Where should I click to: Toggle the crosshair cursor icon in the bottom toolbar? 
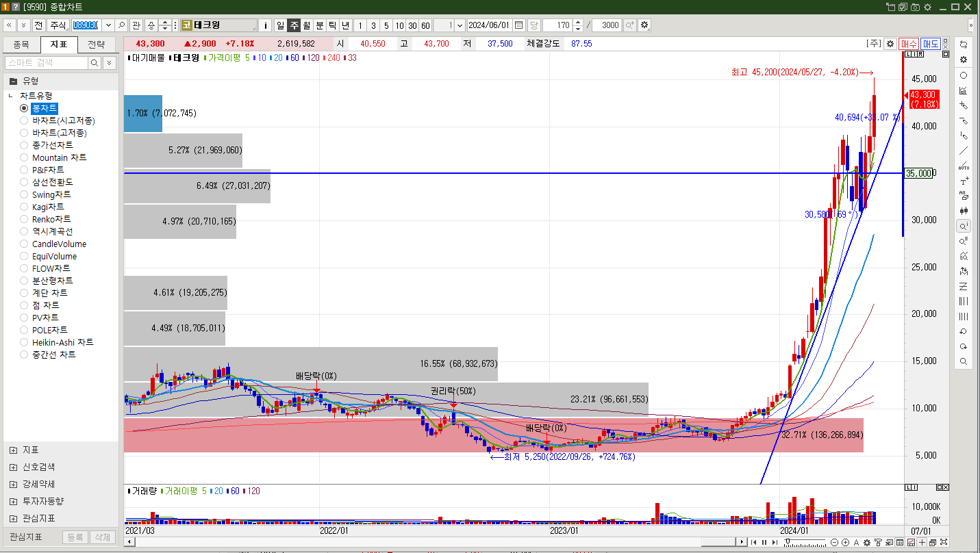(922, 542)
